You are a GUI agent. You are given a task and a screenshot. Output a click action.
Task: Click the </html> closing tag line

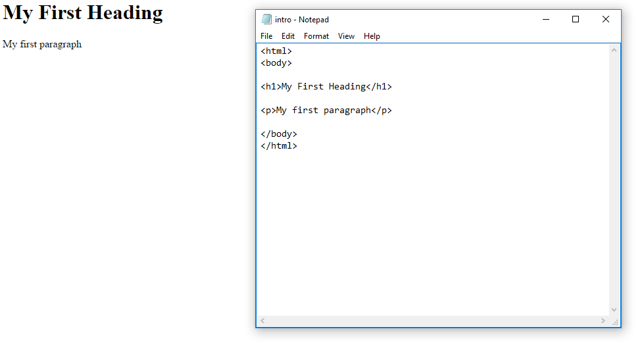278,146
